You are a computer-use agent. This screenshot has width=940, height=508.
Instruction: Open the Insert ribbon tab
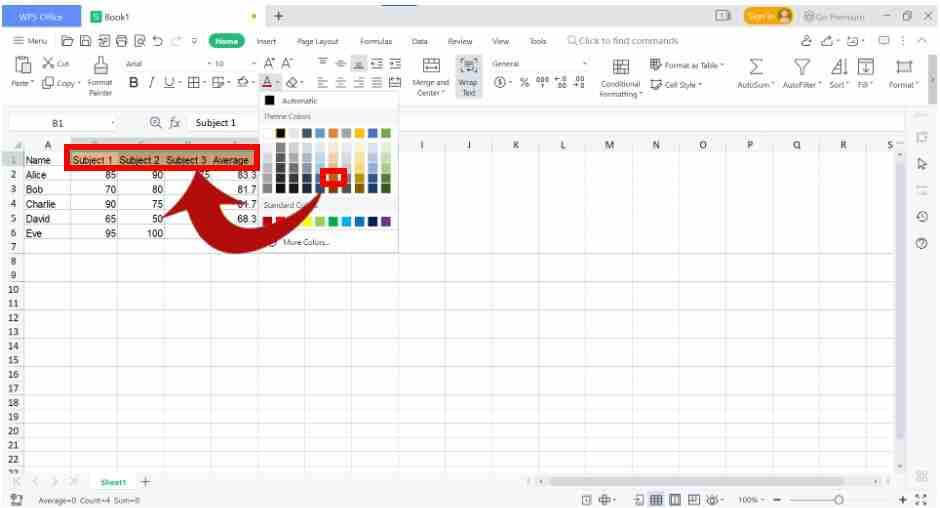(x=266, y=41)
